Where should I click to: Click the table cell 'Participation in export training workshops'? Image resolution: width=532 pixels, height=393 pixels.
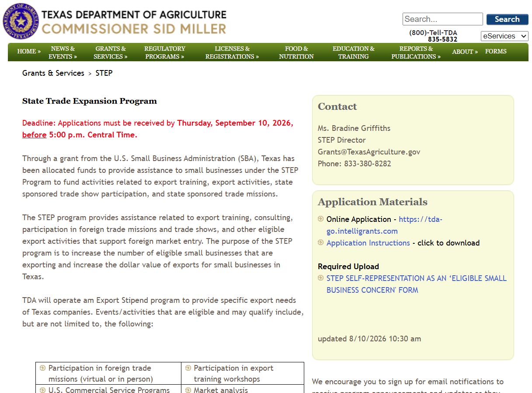click(243, 373)
